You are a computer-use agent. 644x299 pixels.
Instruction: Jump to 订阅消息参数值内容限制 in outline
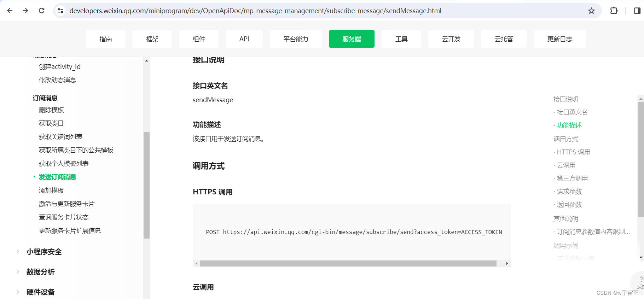click(593, 232)
